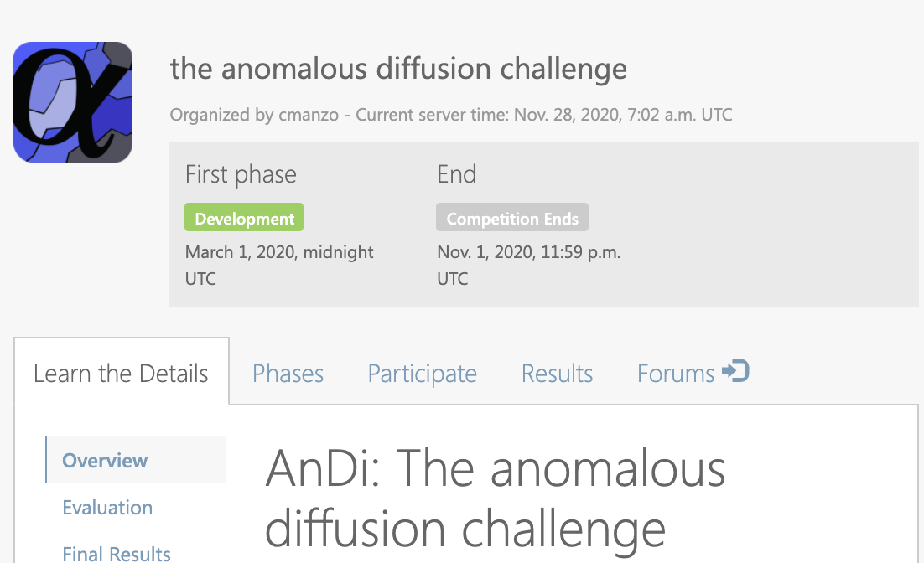Click the 'AnDi: The anomalous diffusion challenge' heading
Image resolution: width=924 pixels, height=563 pixels.
click(x=495, y=498)
